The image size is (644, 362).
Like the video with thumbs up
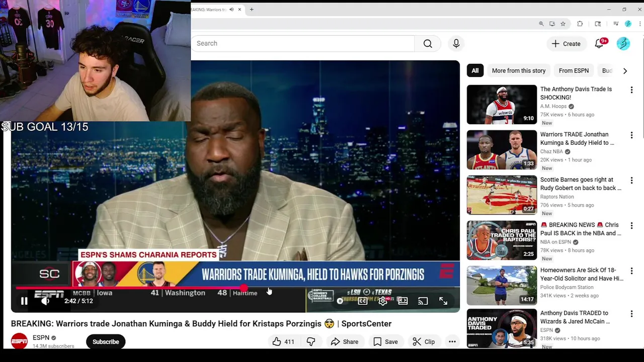pyautogui.click(x=283, y=342)
